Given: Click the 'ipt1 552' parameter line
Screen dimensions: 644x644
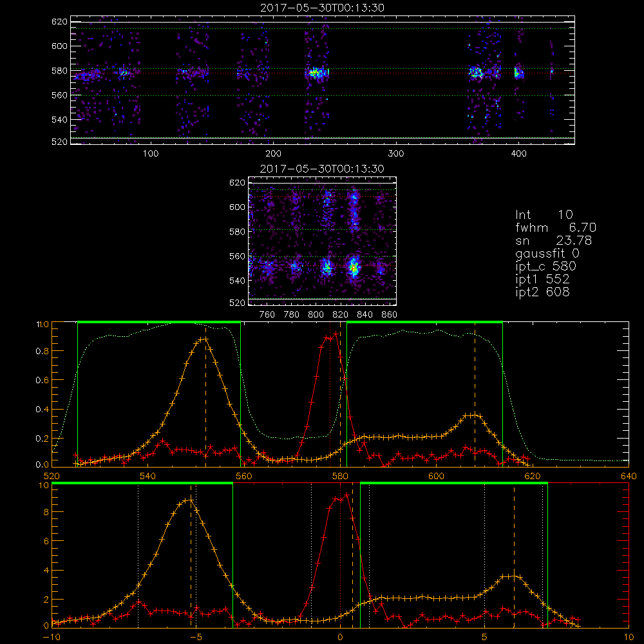Looking at the screenshot, I should click(x=542, y=279).
